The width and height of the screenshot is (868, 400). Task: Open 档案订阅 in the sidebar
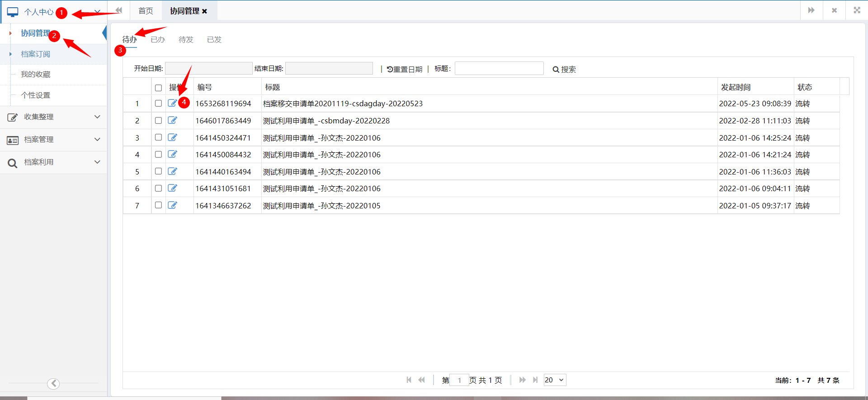tap(36, 54)
